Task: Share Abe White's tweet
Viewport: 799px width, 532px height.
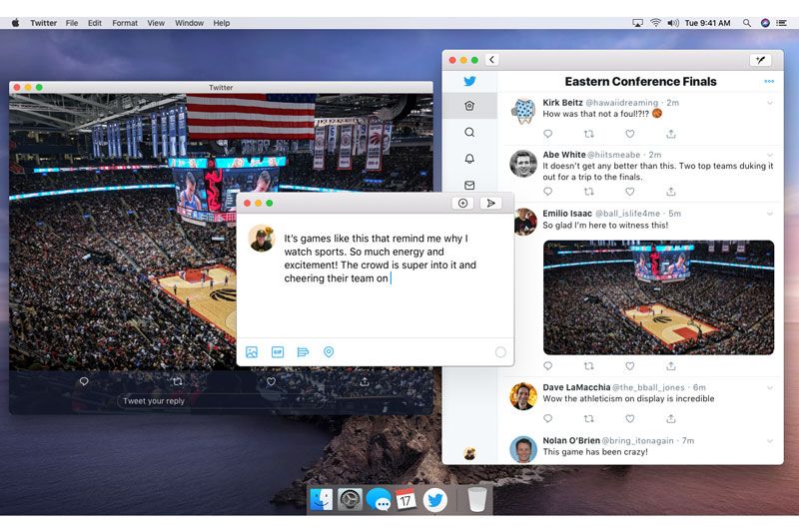Action: 671,192
